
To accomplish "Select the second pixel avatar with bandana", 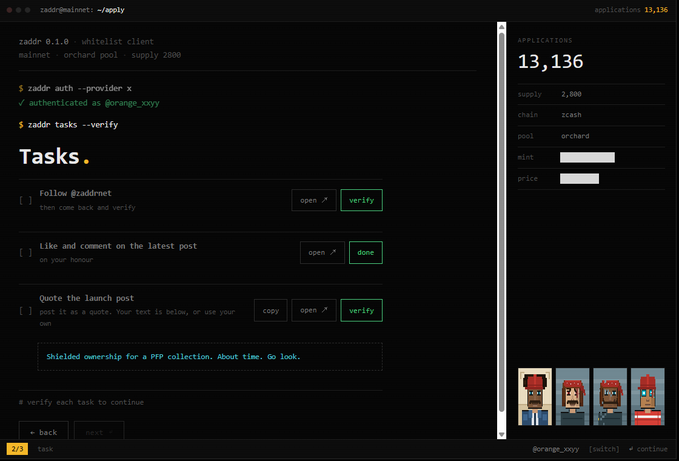I will click(x=572, y=397).
